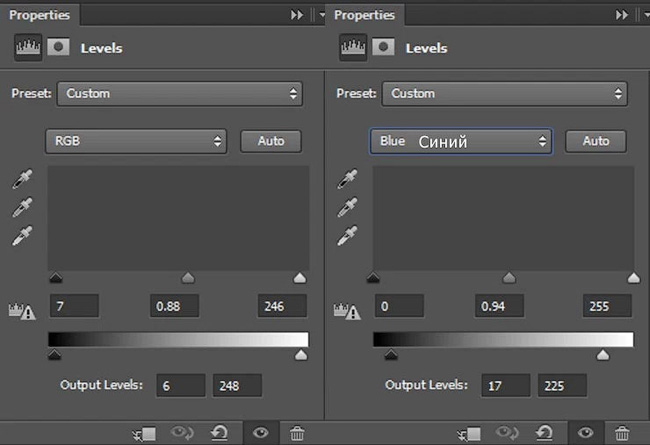This screenshot has height=445, width=650.
Task: Click histogram warning icon in right panel
Action: tap(347, 311)
